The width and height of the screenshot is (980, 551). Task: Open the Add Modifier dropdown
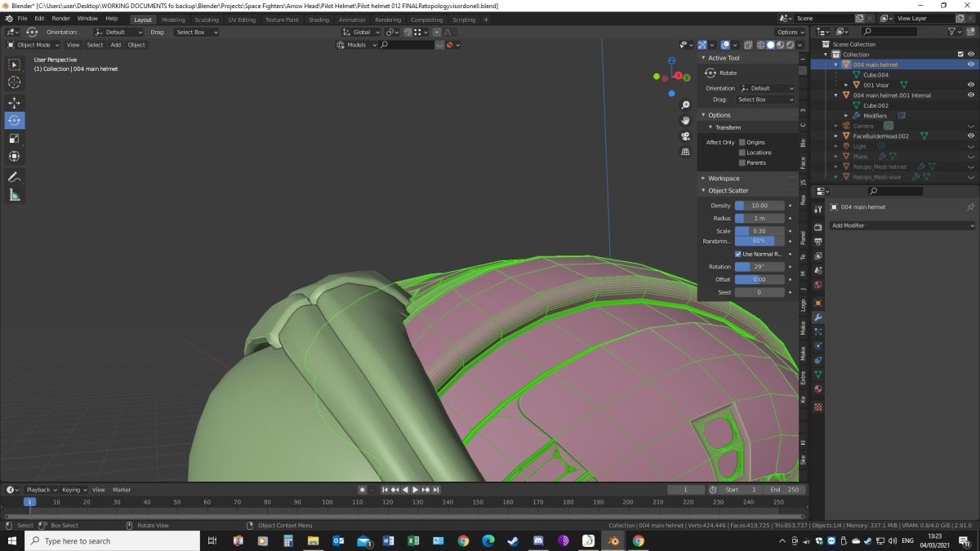pyautogui.click(x=902, y=225)
